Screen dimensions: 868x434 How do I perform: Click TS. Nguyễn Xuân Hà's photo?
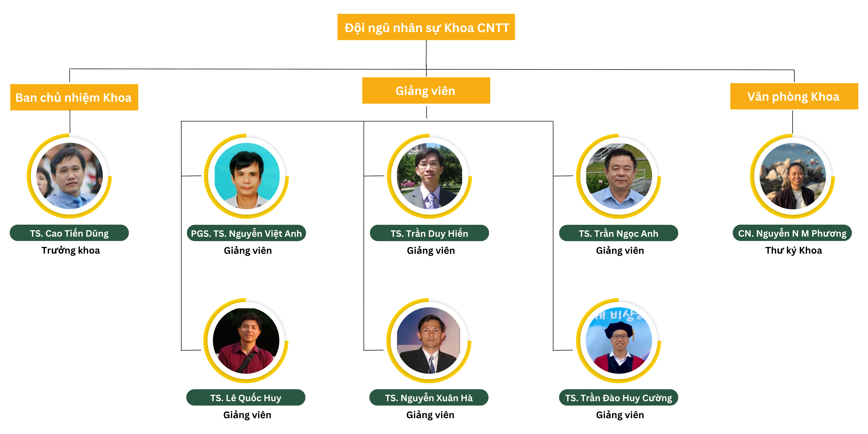(429, 340)
